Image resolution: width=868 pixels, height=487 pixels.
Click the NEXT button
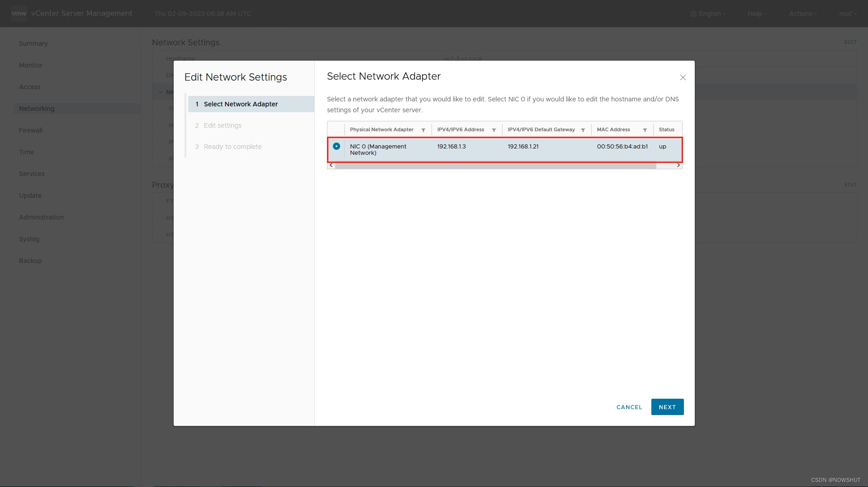click(x=667, y=407)
